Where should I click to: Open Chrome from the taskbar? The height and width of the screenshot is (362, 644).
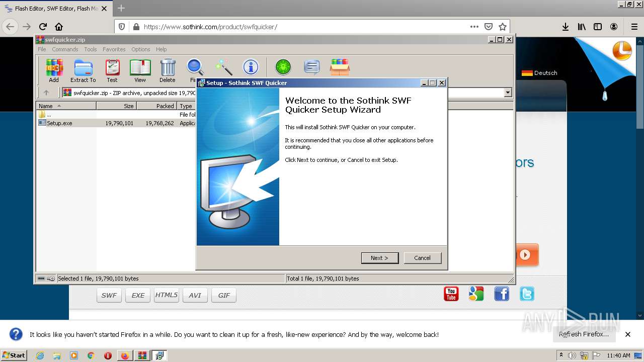pyautogui.click(x=91, y=355)
